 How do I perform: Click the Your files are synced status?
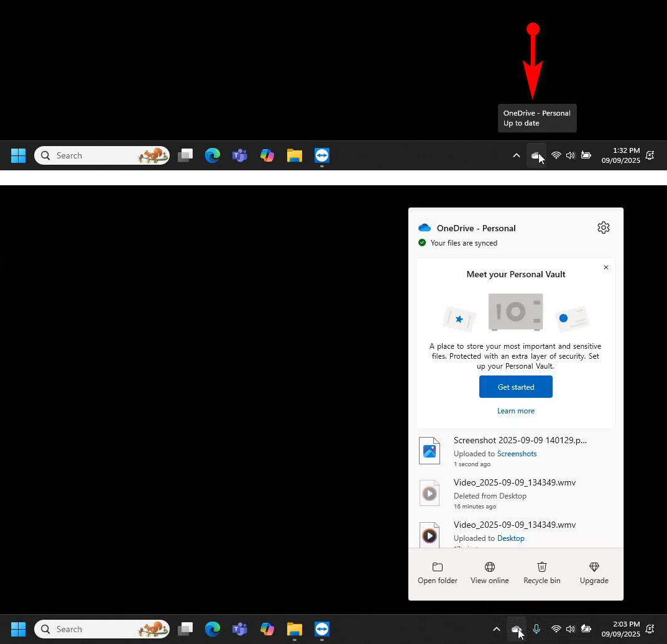(x=464, y=243)
